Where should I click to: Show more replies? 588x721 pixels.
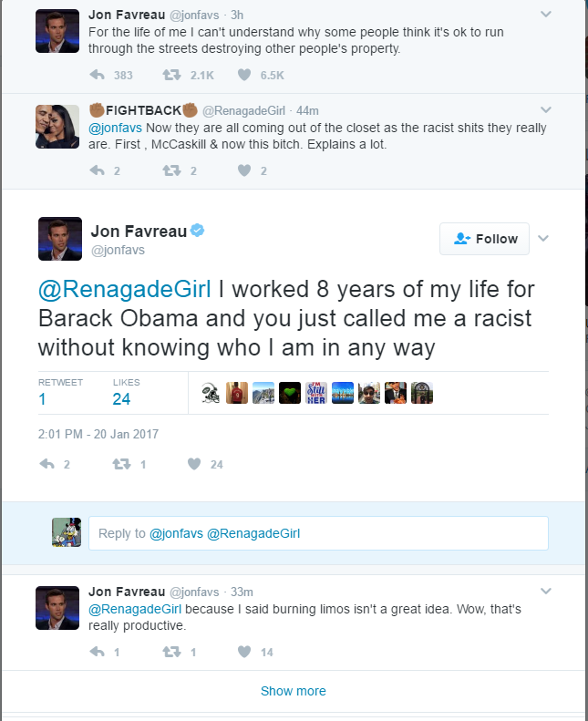pyautogui.click(x=294, y=691)
